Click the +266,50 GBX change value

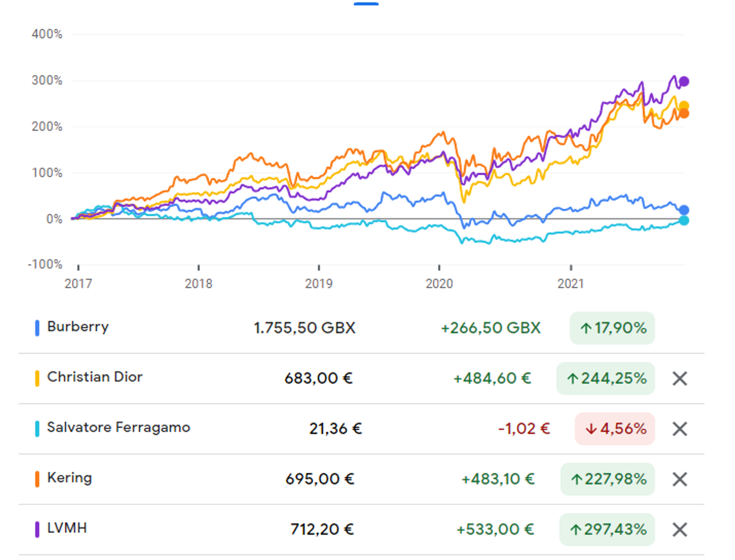[490, 328]
